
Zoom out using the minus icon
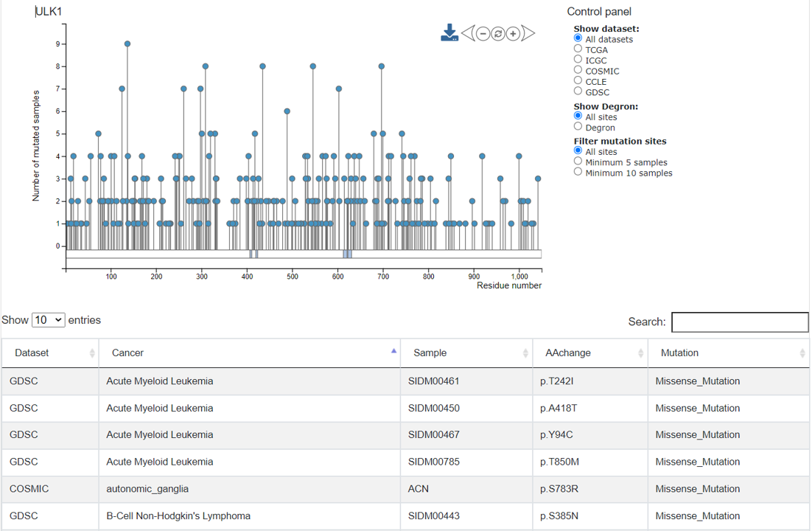point(483,33)
